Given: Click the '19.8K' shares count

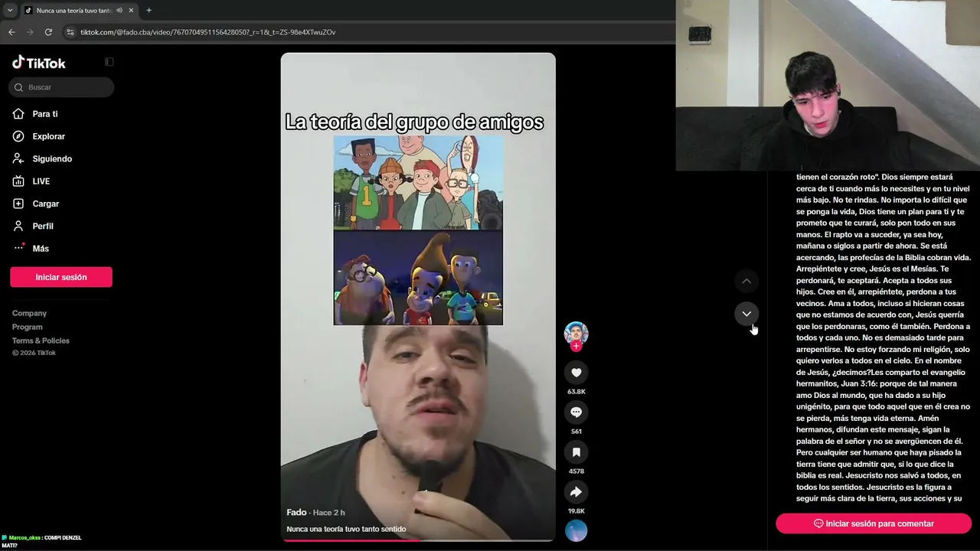Looking at the screenshot, I should [577, 511].
